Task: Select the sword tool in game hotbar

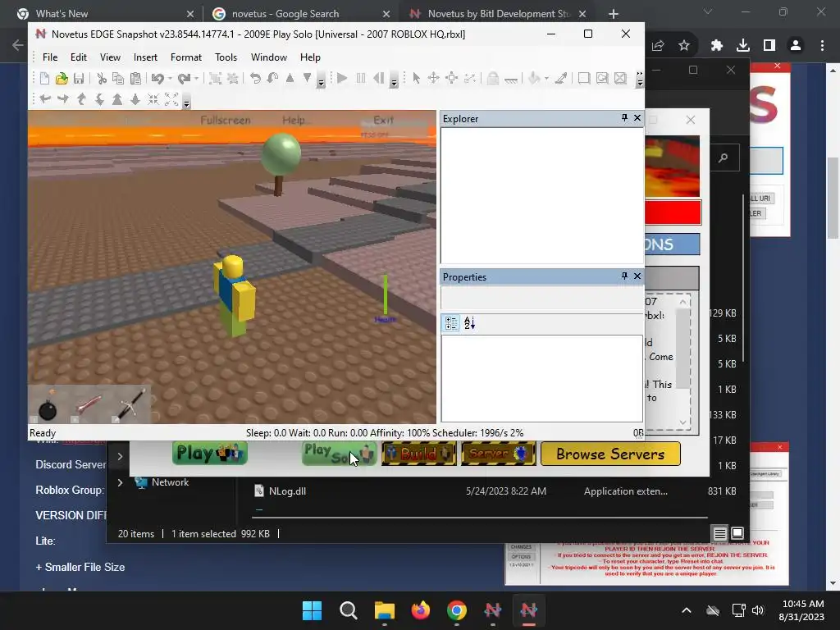Action: [130, 405]
